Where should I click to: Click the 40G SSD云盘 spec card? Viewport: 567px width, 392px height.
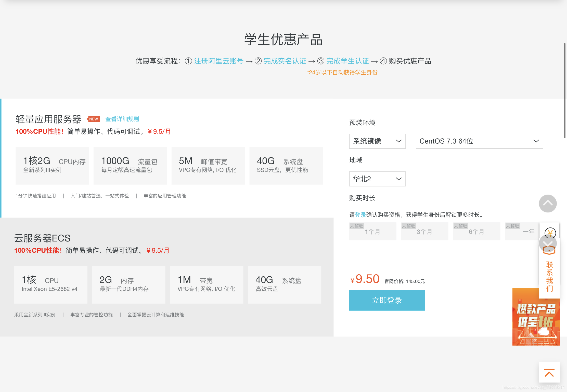(x=286, y=166)
